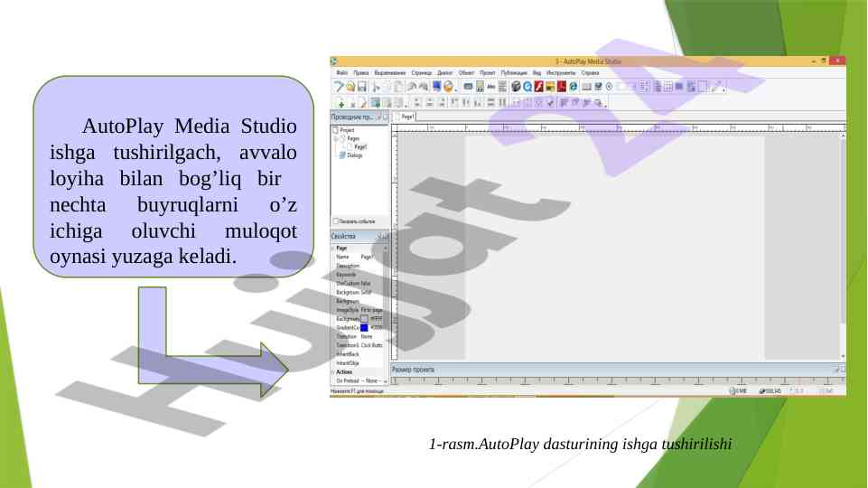
Task: Open the Инструменты menu
Action: (x=561, y=73)
